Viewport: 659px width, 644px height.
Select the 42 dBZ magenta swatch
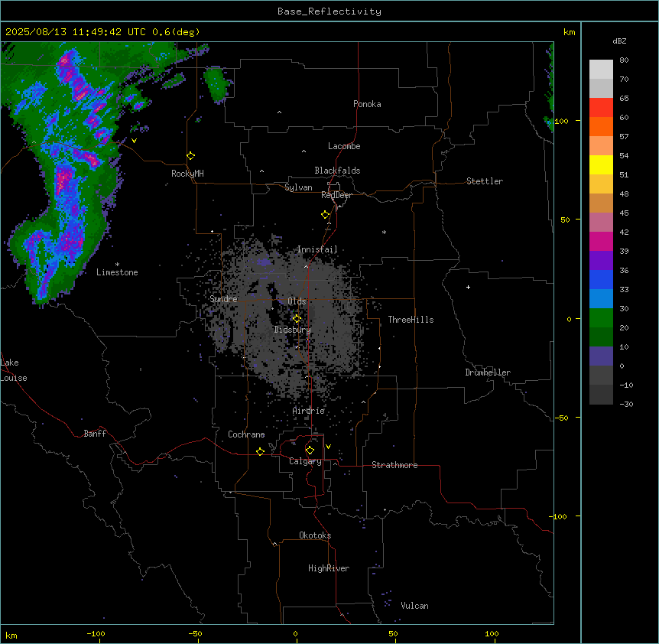pos(601,241)
